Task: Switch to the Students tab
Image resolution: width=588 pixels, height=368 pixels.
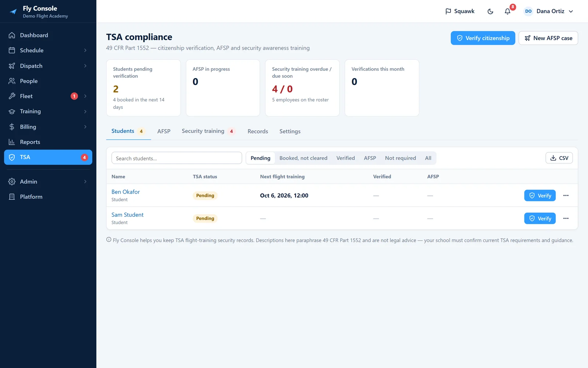Action: click(x=129, y=131)
